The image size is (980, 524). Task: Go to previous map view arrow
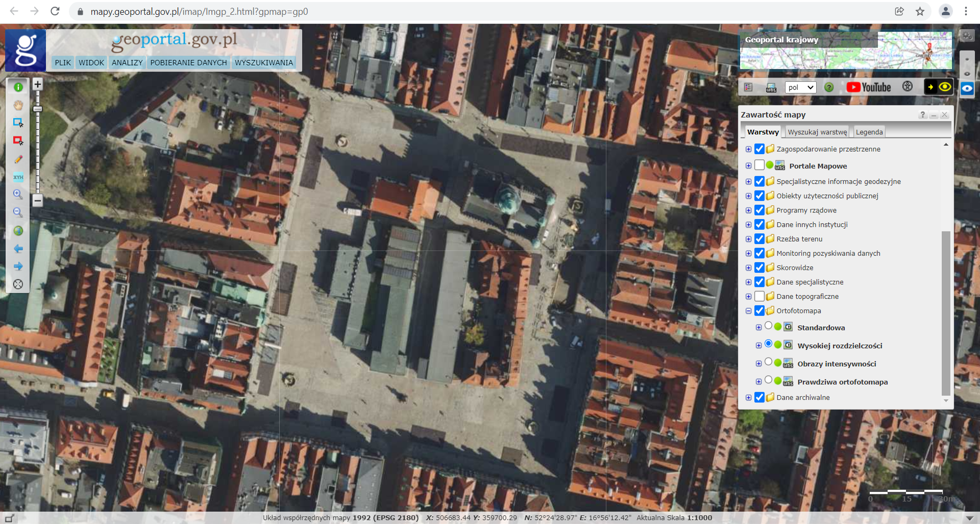pos(18,249)
